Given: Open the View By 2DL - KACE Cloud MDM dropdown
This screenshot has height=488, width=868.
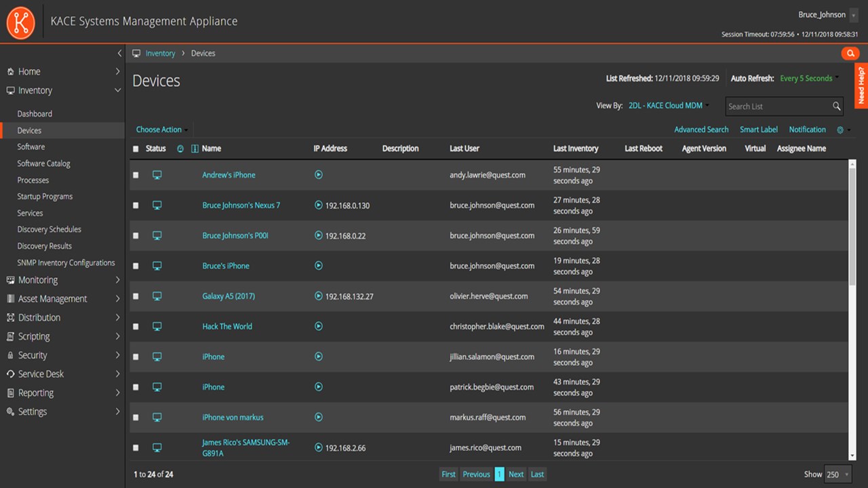Looking at the screenshot, I should (669, 106).
